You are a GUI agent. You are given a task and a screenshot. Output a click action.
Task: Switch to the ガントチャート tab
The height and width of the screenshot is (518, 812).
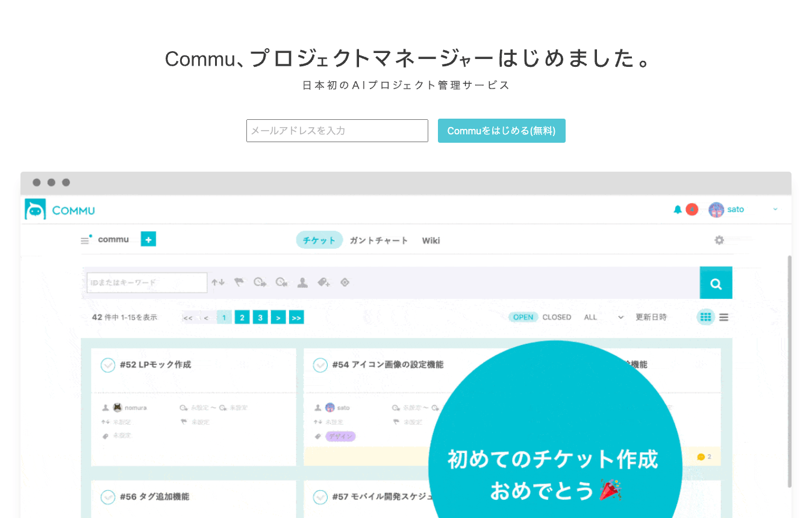coord(379,240)
